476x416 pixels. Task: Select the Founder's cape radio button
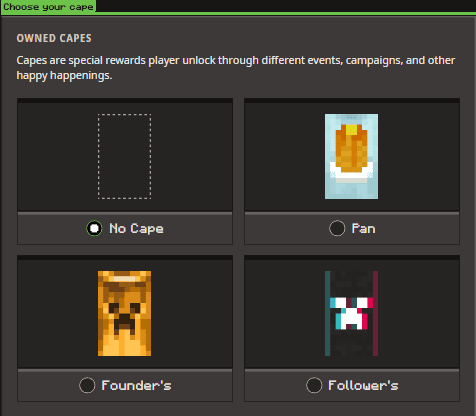(x=87, y=385)
